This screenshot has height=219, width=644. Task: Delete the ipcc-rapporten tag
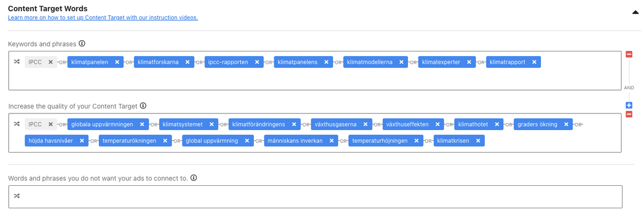pos(257,62)
